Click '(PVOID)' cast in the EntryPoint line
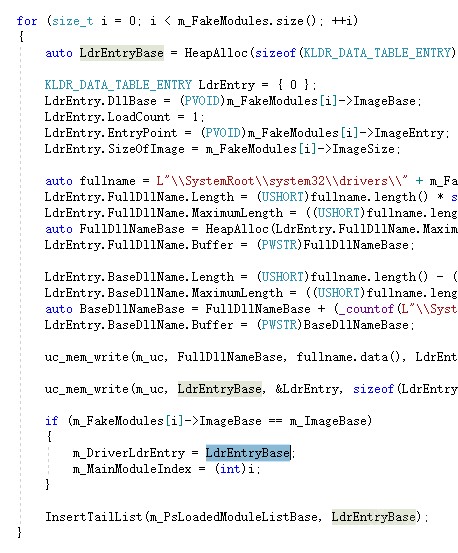The height and width of the screenshot is (553, 458). click(x=223, y=133)
